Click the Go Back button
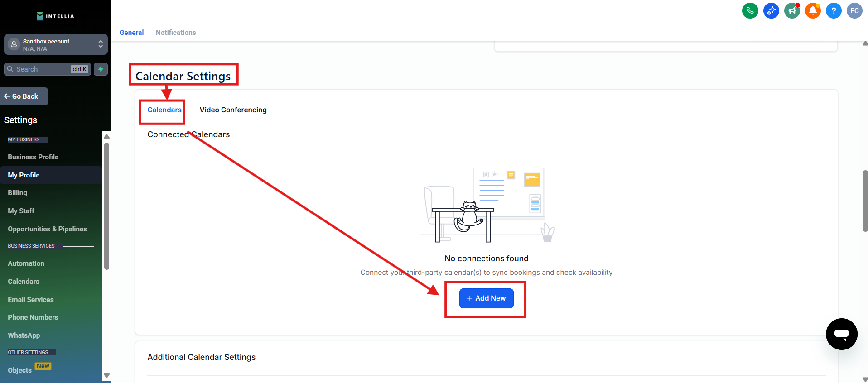Viewport: 868px width, 383px height. pyautogui.click(x=24, y=96)
